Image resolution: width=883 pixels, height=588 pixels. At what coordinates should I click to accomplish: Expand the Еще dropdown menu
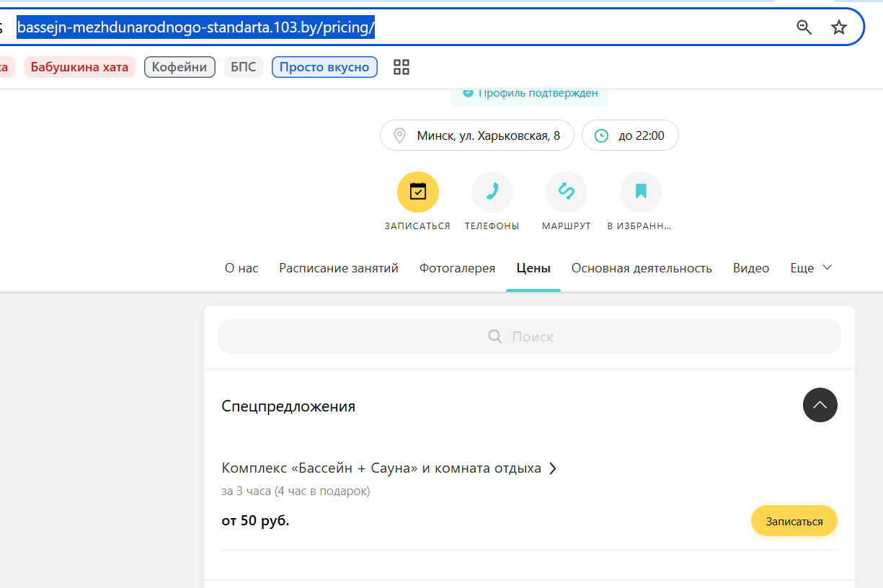[x=812, y=268]
